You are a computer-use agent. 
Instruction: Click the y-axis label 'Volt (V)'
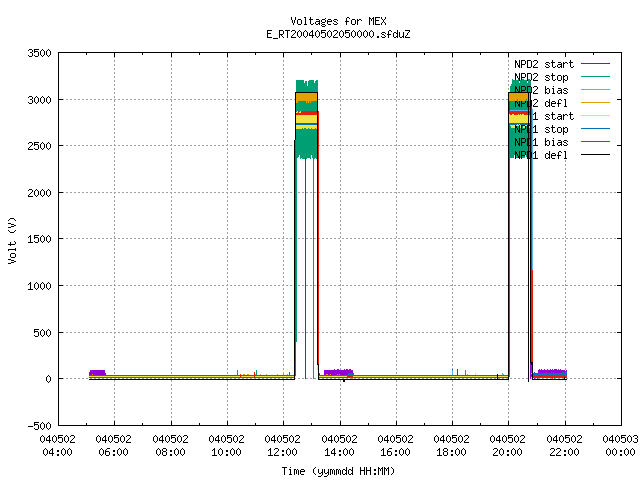pyautogui.click(x=12, y=240)
